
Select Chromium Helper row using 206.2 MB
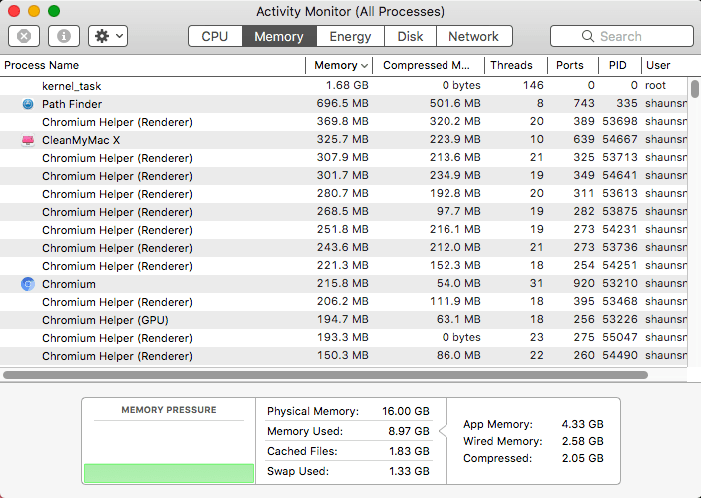coord(343,302)
